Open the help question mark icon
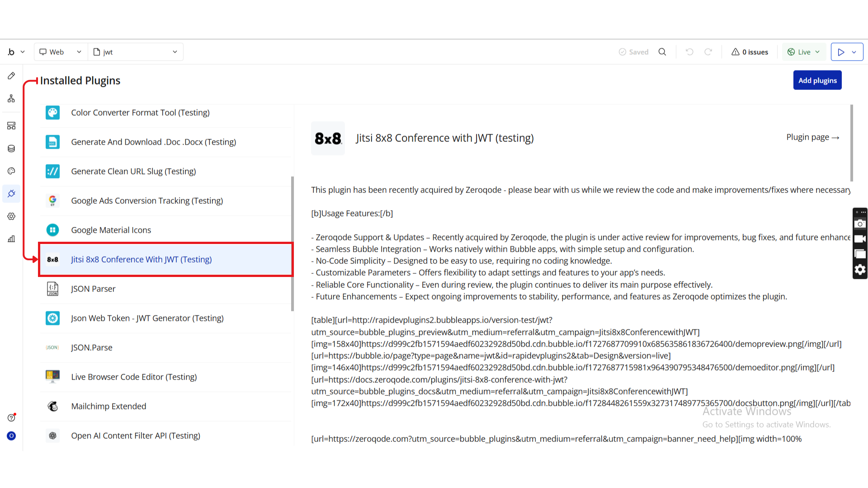 click(11, 418)
